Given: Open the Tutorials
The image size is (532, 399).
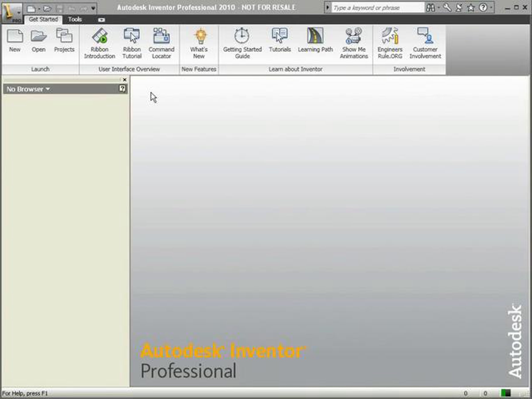Looking at the screenshot, I should [280, 40].
